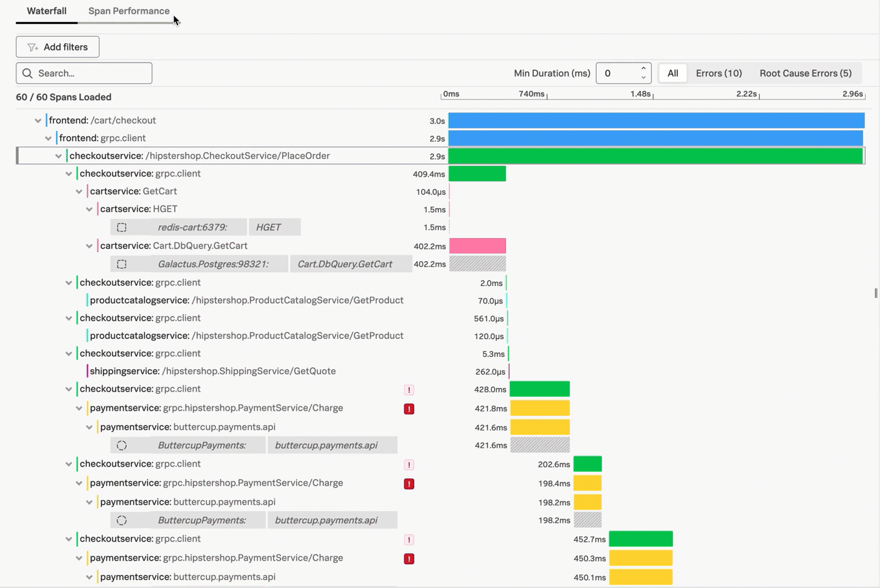Click the 198.2ms ButtercupPayments inferred icon

click(x=122, y=520)
